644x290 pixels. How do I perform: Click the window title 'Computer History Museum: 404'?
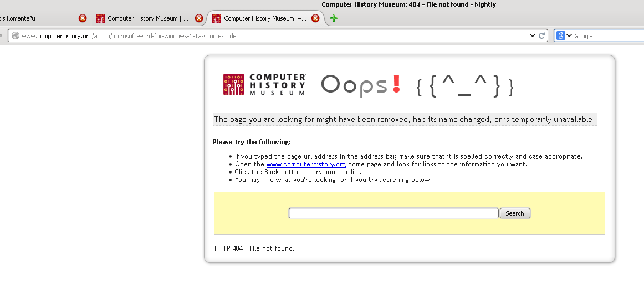pyautogui.click(x=408, y=4)
